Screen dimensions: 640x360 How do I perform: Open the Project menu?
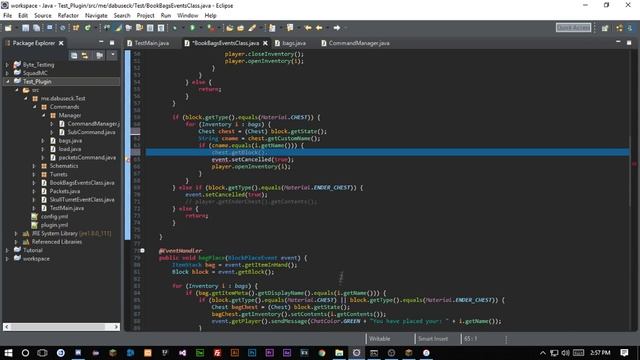pyautogui.click(x=145, y=16)
